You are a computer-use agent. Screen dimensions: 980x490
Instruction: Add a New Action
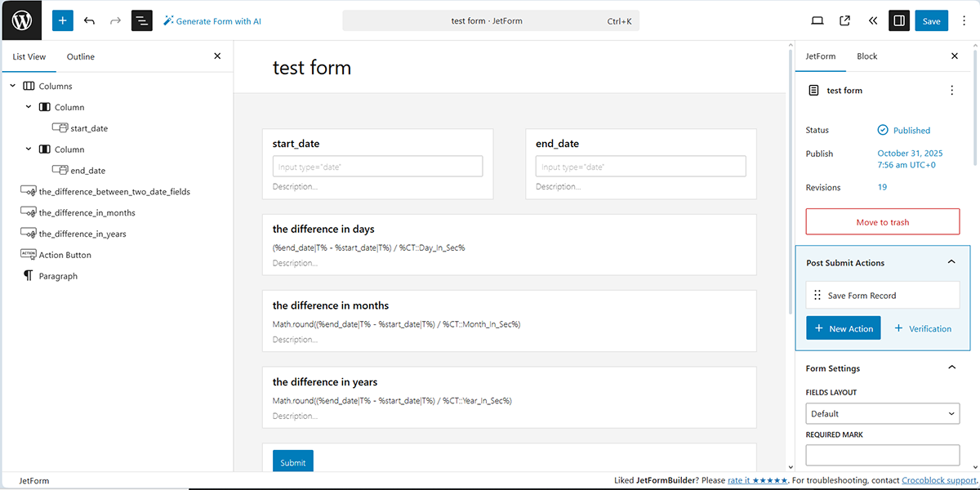[x=844, y=328]
